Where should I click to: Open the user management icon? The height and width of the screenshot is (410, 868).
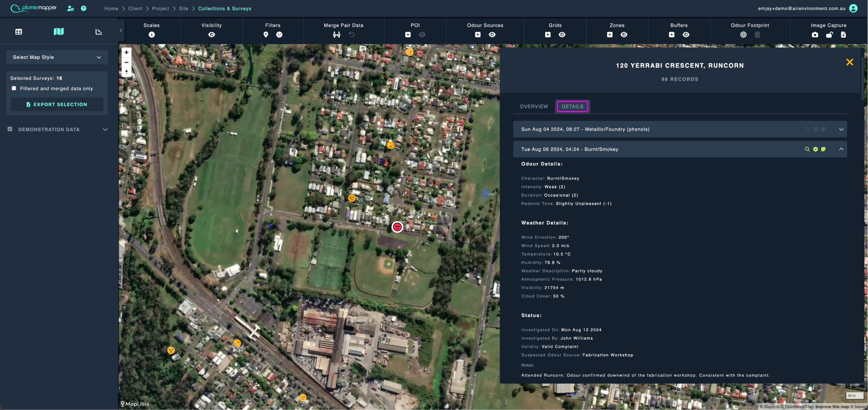[70, 8]
